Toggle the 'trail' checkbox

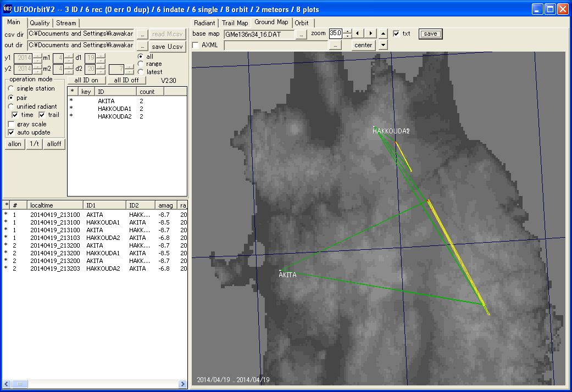(42, 115)
